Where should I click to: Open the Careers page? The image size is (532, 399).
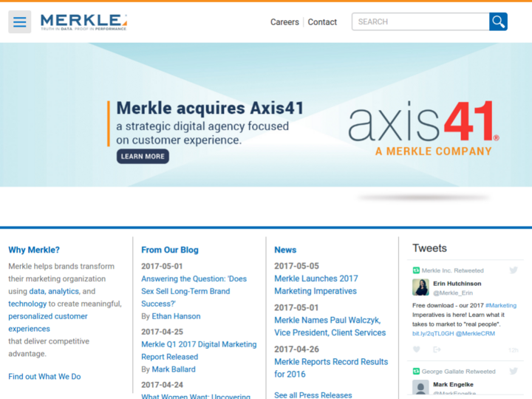click(x=284, y=22)
